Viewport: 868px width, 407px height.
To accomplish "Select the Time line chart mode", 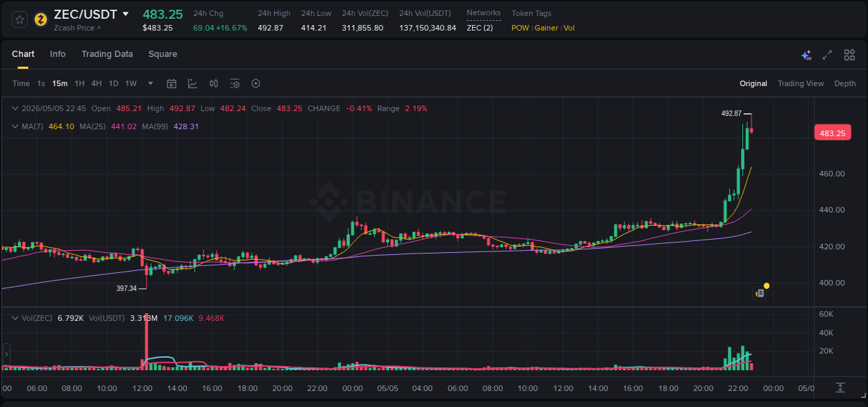I will click(21, 83).
